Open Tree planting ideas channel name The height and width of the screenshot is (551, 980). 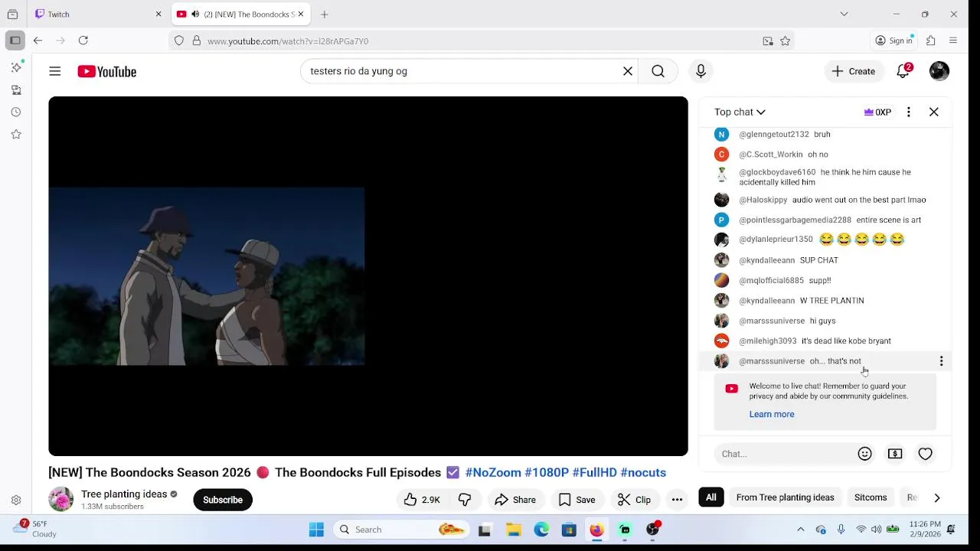124,494
